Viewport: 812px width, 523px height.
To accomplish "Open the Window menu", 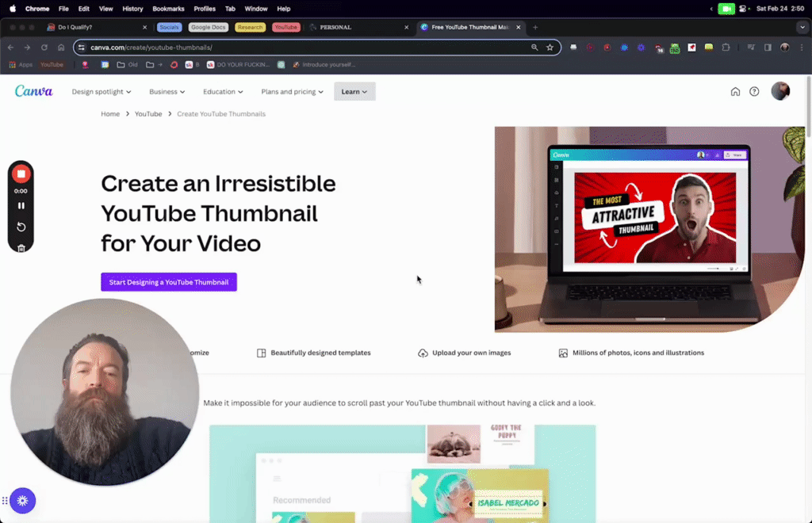I will coord(256,8).
